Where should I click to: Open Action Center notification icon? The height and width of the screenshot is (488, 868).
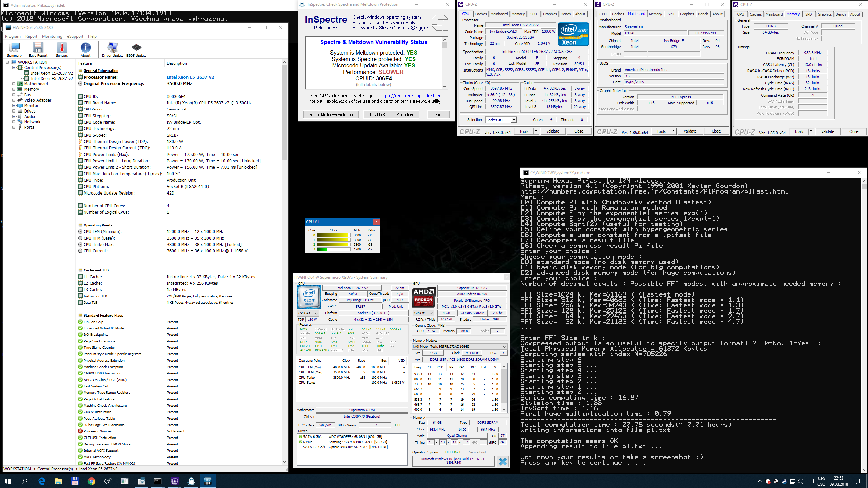coord(857,481)
